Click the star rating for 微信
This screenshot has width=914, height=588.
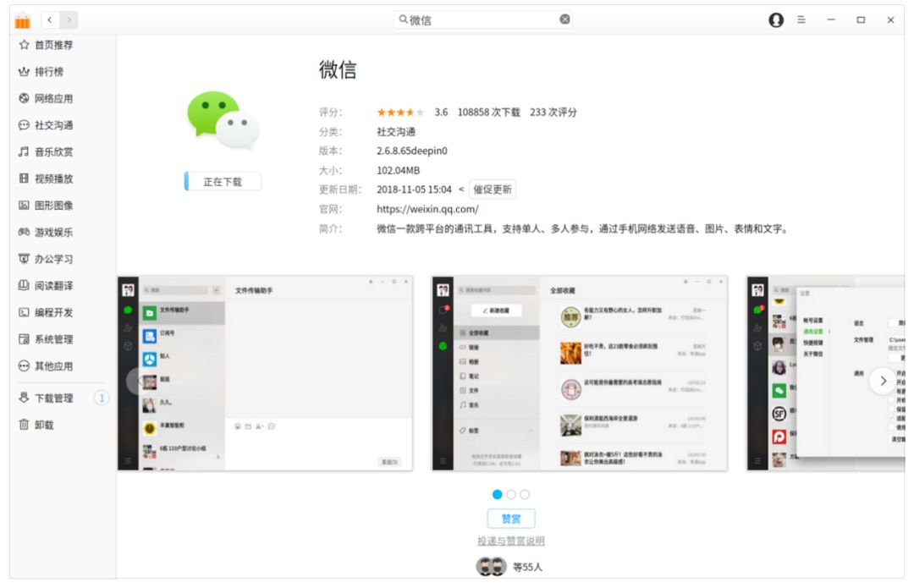coord(399,113)
